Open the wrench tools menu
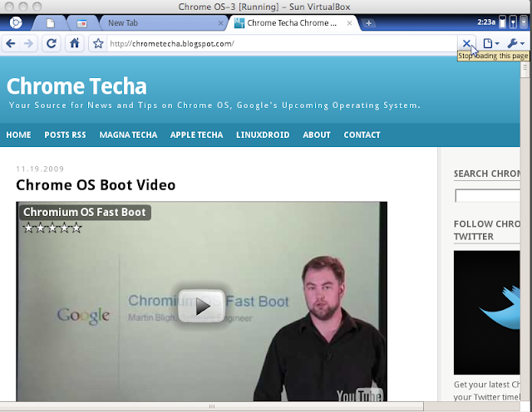The image size is (532, 412). click(x=515, y=43)
